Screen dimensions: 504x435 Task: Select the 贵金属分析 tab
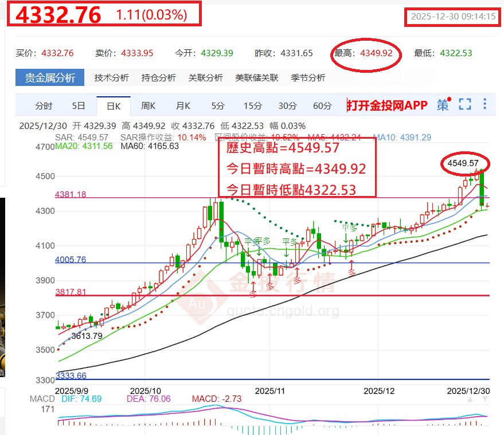50,77
